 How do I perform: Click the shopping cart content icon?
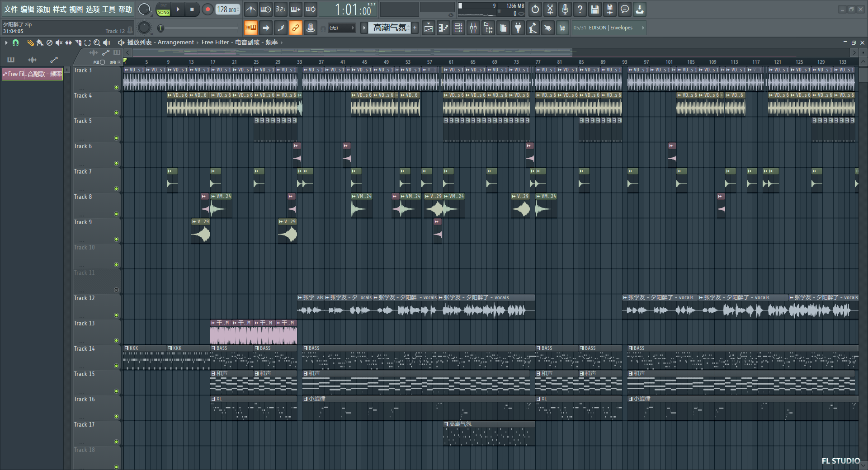click(x=562, y=28)
